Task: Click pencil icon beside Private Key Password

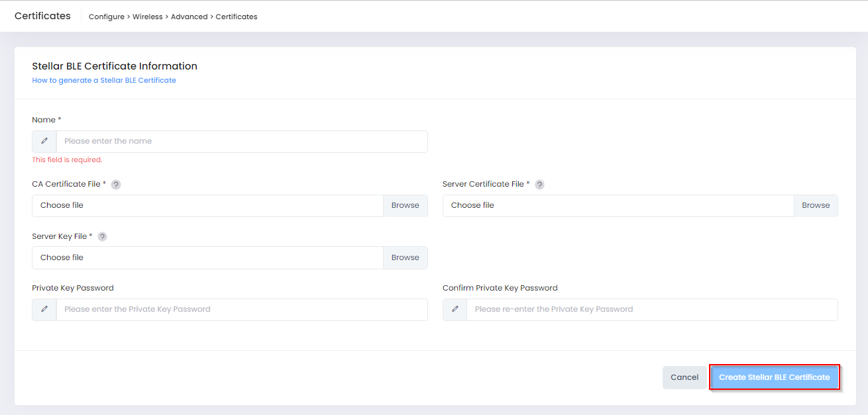Action: click(x=44, y=309)
